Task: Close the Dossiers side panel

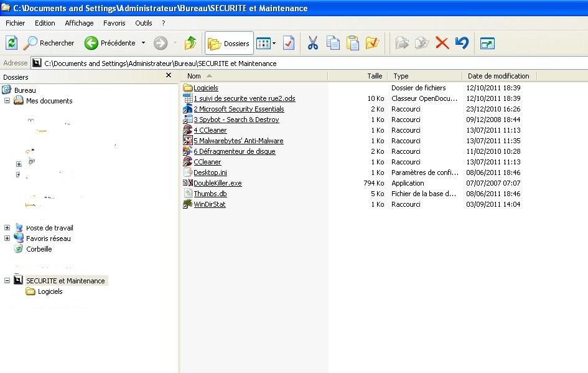Action: [169, 75]
